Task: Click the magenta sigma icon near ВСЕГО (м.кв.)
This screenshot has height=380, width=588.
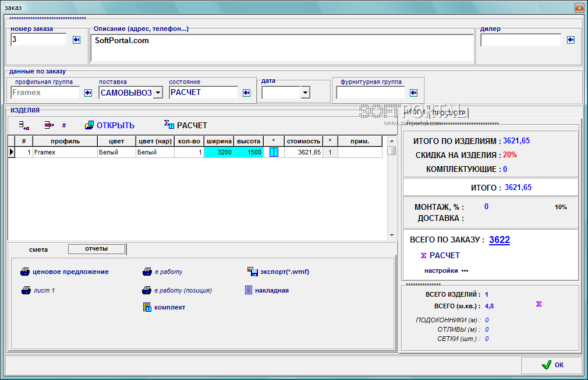Action: (x=539, y=304)
